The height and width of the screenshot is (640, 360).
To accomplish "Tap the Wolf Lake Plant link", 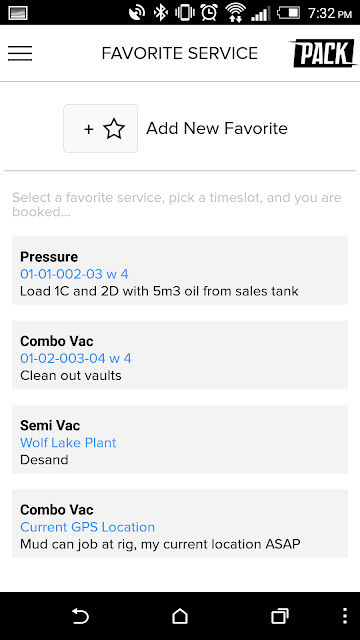I will (68, 443).
